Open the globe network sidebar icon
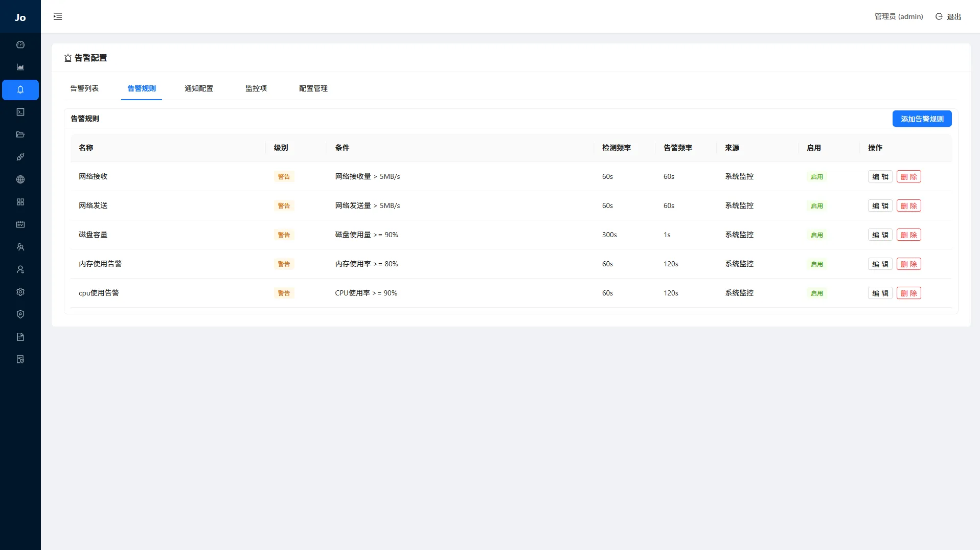The width and height of the screenshot is (980, 550). pos(20,179)
